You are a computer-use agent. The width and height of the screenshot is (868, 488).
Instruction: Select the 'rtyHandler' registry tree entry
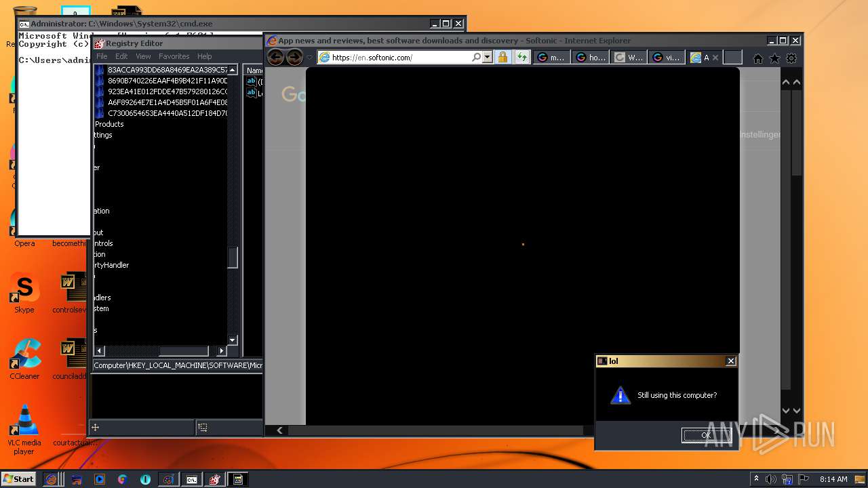(111, 265)
